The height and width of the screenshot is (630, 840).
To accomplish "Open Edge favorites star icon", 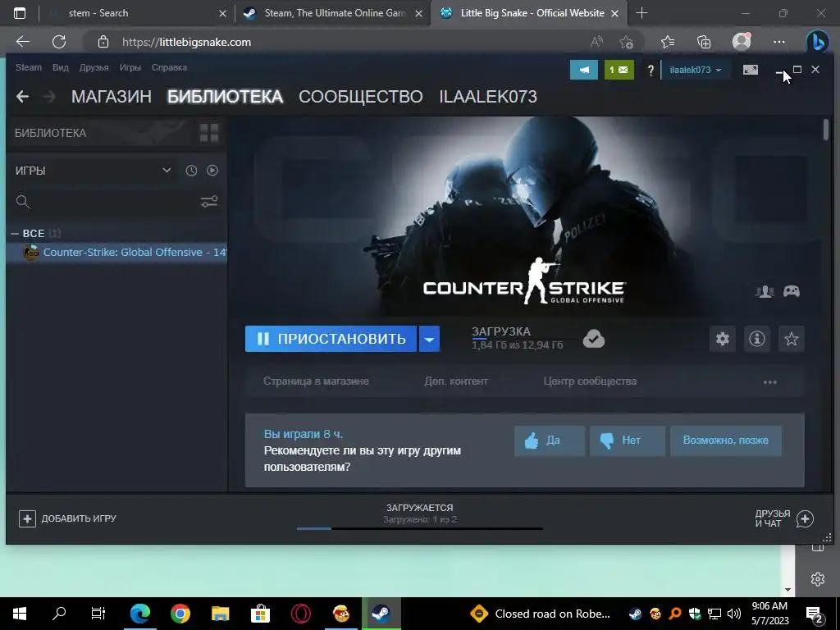I will [667, 42].
